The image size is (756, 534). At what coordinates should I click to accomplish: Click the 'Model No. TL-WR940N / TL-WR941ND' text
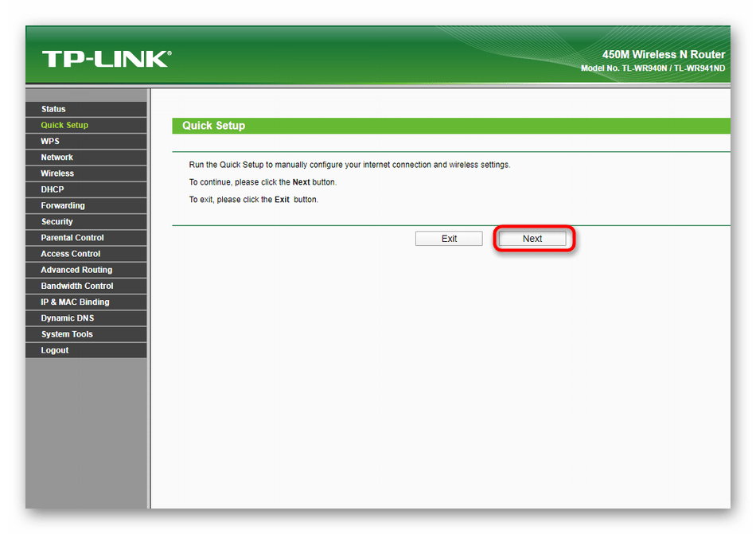pos(653,68)
